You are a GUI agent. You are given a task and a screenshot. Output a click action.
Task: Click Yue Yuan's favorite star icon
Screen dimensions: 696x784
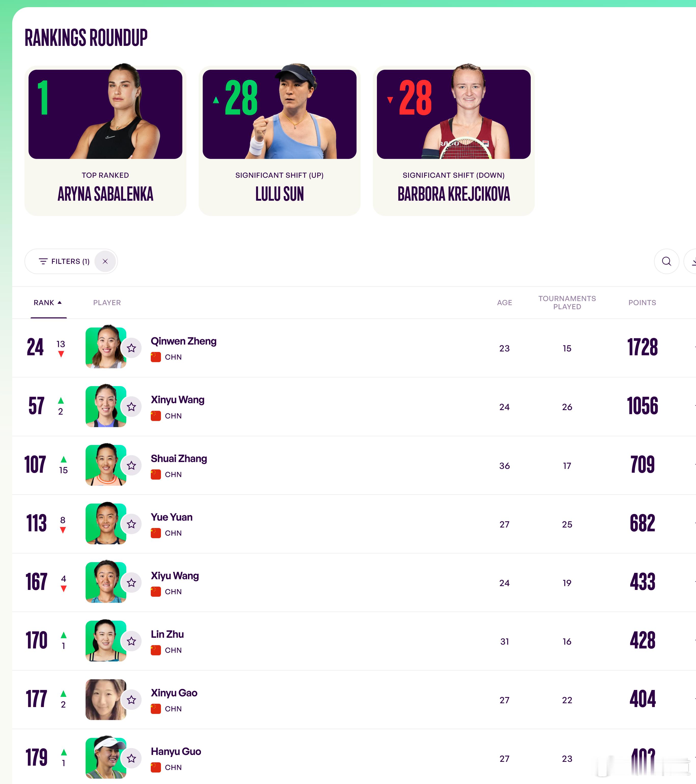131,524
